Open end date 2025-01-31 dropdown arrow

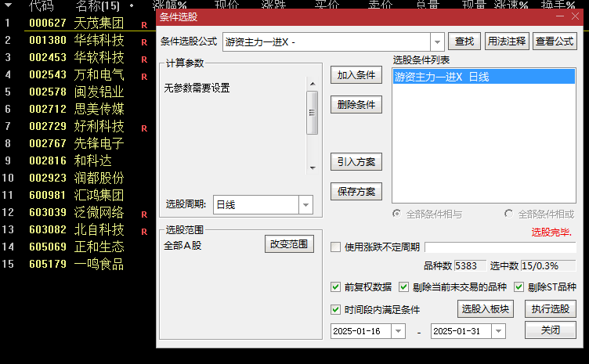tap(498, 331)
